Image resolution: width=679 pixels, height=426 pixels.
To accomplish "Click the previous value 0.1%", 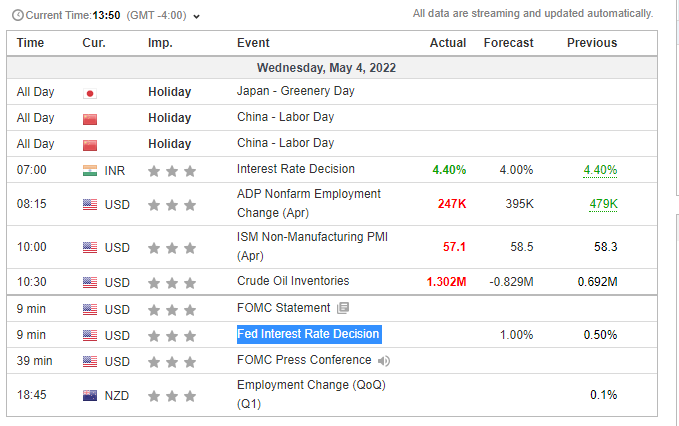I will [x=604, y=395].
